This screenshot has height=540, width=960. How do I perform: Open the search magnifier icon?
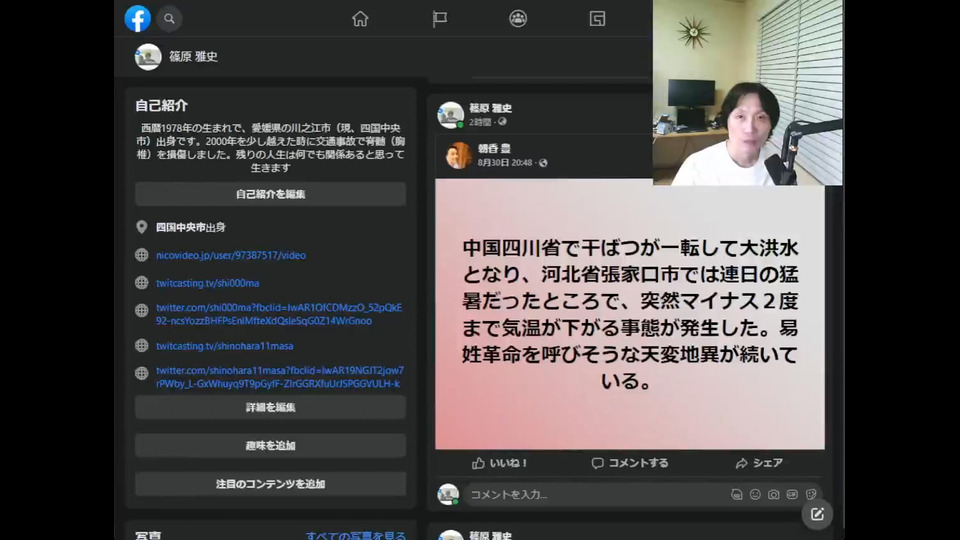coord(169,18)
